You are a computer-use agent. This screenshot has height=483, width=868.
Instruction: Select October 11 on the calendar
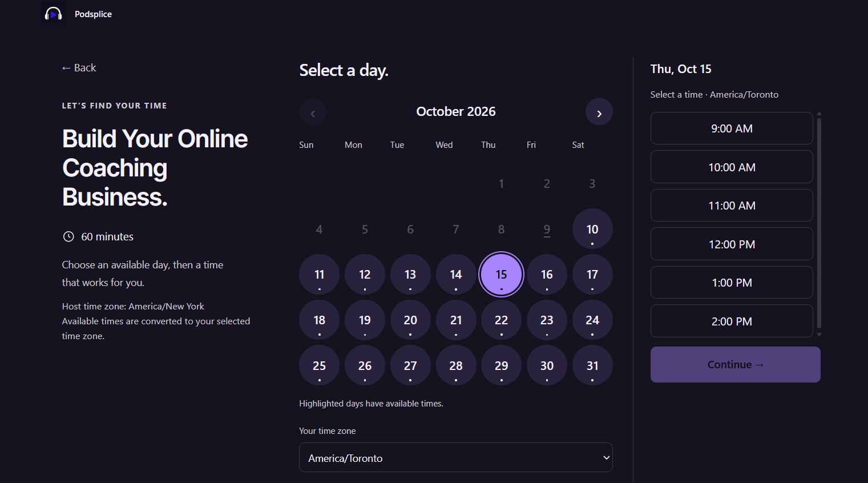click(x=320, y=275)
